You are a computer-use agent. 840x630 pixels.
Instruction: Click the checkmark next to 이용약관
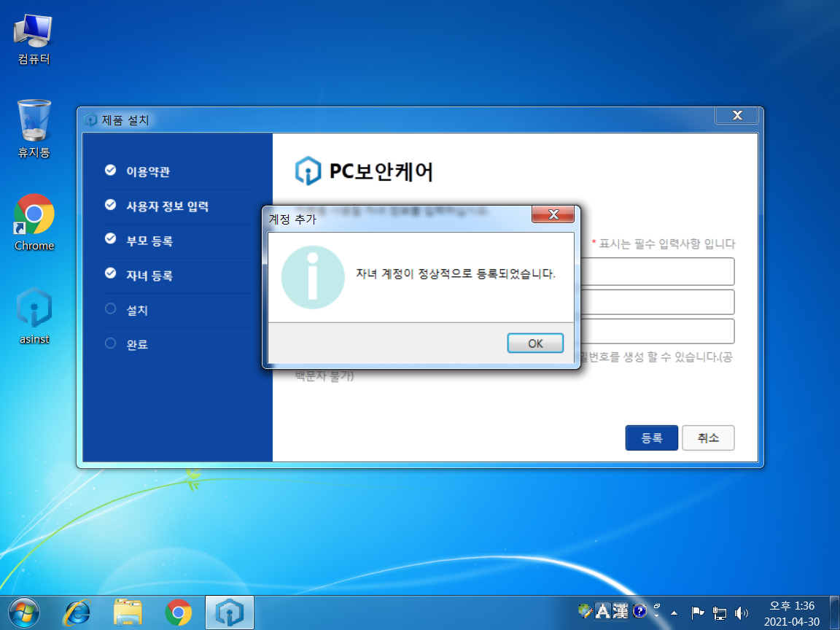click(x=110, y=170)
